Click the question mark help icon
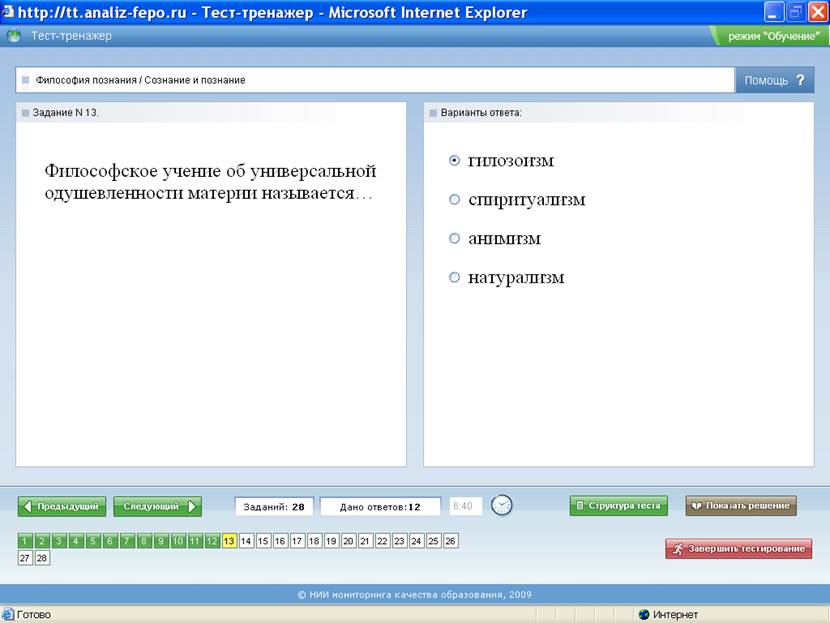This screenshot has width=830, height=623. coord(800,80)
